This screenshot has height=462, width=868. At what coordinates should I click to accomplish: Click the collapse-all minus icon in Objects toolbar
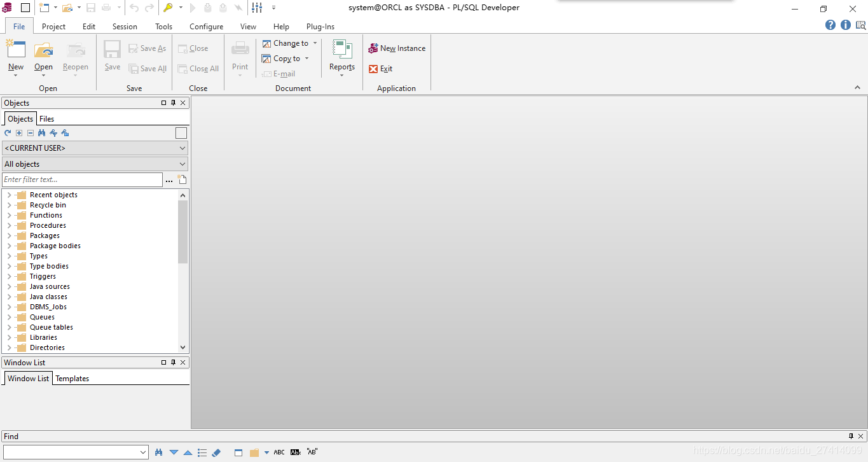click(31, 133)
